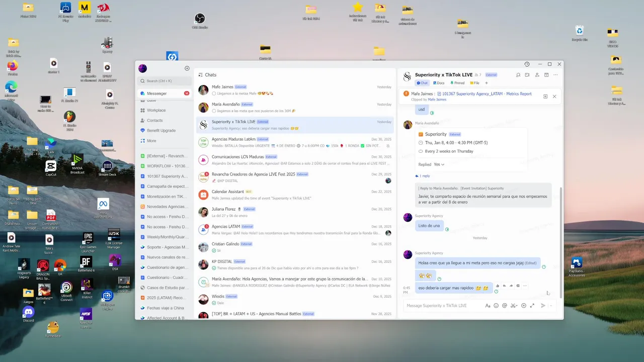
Task: Expand the clipped message panel icon
Action: [x=545, y=96]
